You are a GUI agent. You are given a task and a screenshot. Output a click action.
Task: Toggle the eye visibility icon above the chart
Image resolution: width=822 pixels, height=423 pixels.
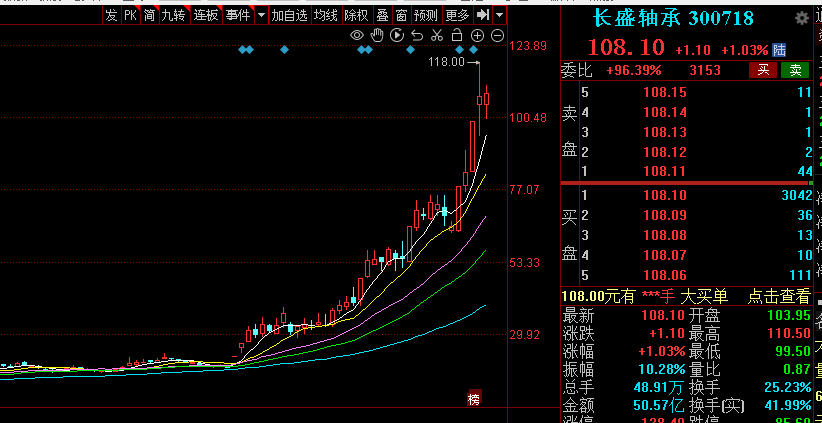pyautogui.click(x=357, y=35)
